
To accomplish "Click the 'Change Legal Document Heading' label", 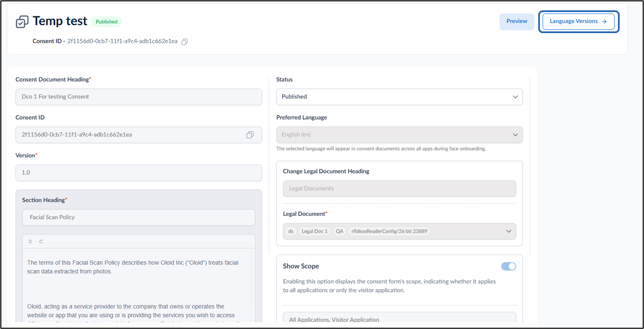I will click(x=326, y=171).
